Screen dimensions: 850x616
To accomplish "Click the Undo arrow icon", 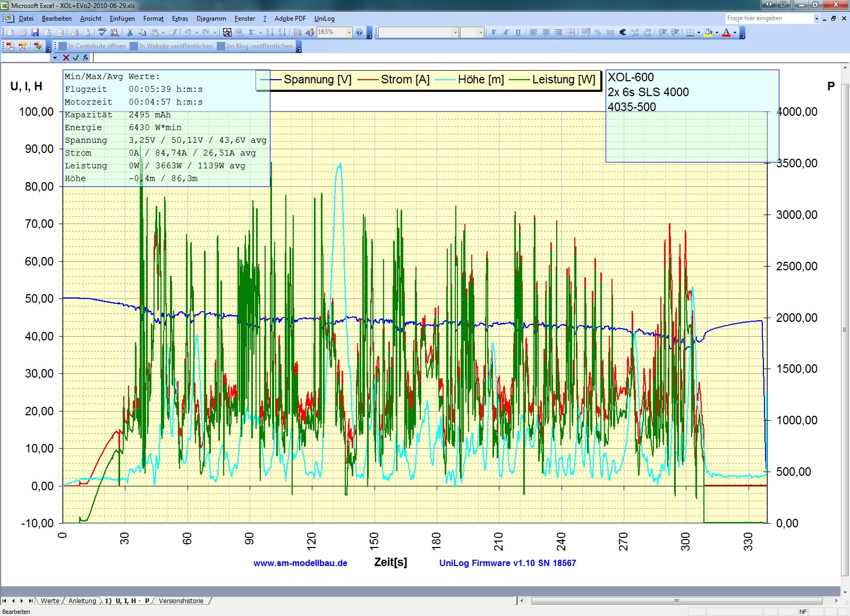I will tap(188, 32).
